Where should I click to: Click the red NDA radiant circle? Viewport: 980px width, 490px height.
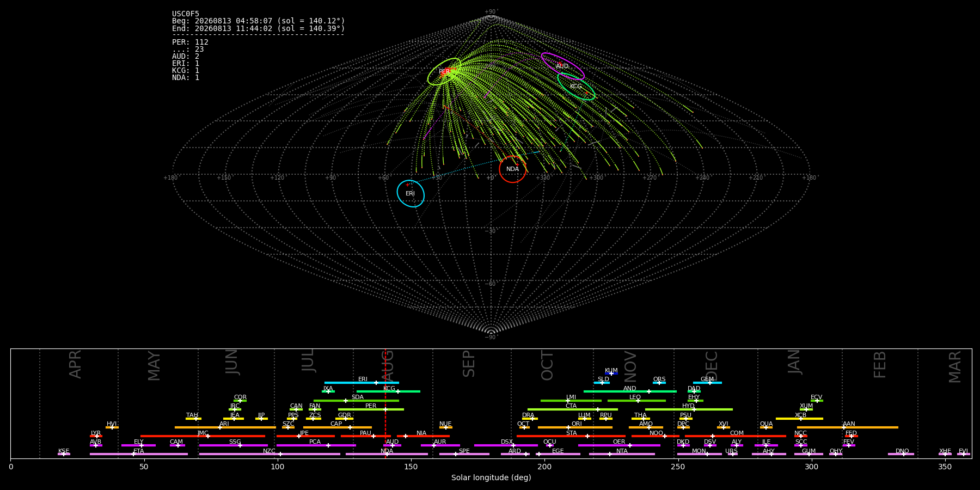tap(513, 169)
